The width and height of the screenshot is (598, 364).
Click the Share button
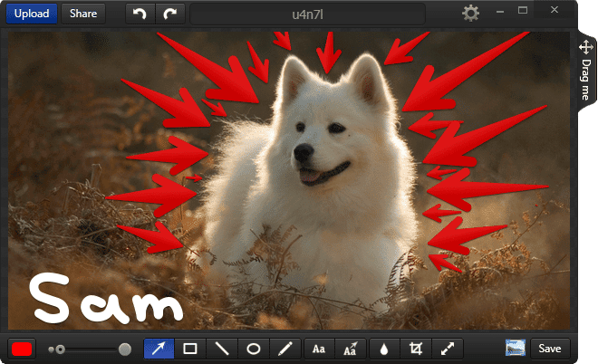[x=83, y=14]
